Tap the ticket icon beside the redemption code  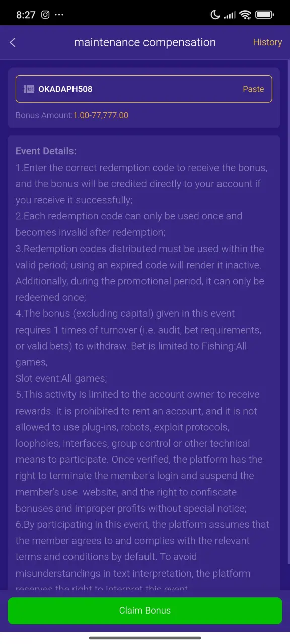click(x=29, y=89)
